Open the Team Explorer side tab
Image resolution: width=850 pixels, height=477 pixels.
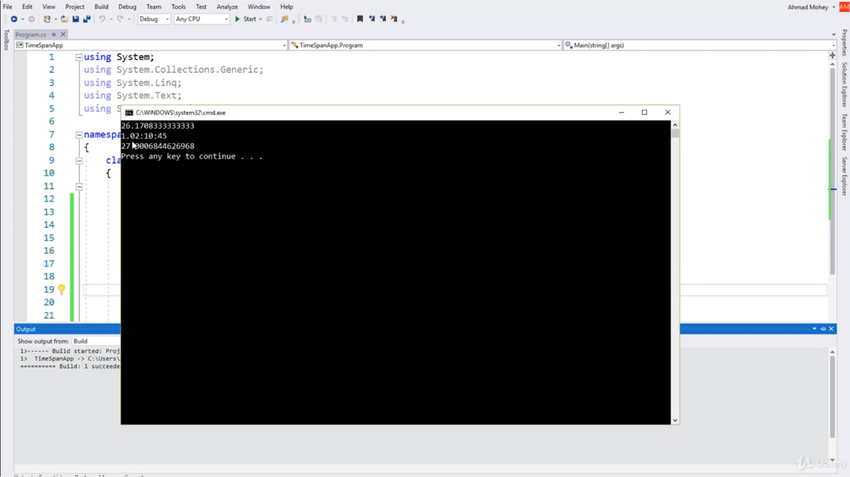(844, 132)
